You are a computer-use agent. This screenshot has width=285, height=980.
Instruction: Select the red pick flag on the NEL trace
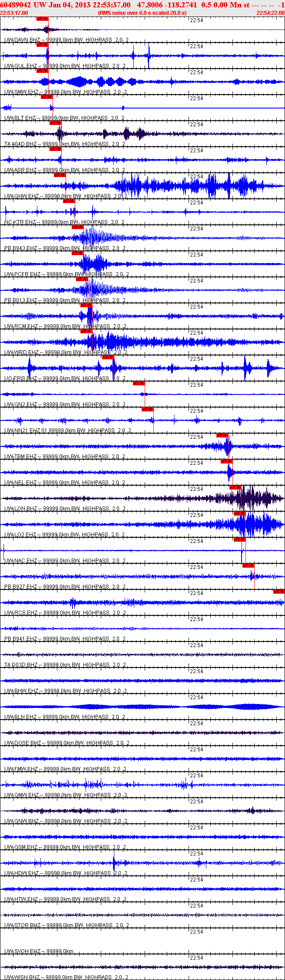(x=226, y=461)
